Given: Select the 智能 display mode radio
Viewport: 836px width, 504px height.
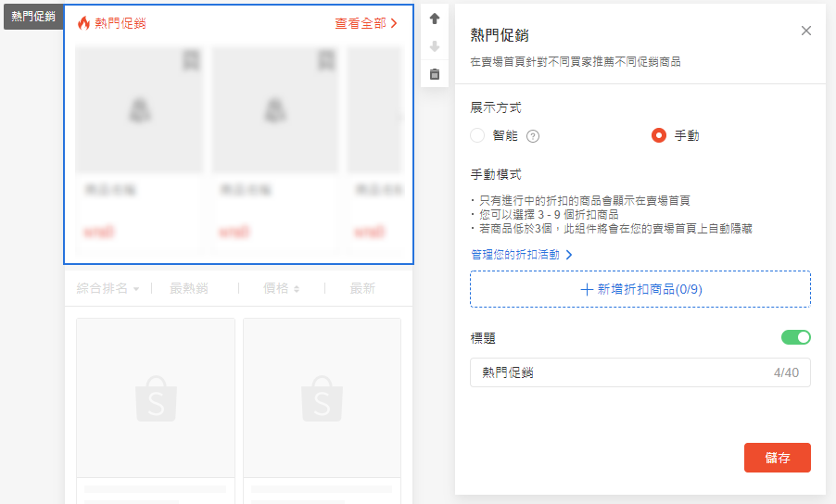Looking at the screenshot, I should click(477, 135).
